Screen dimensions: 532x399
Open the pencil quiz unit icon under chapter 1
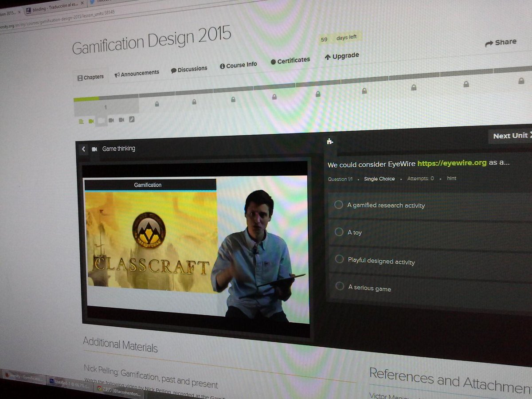coord(132,119)
